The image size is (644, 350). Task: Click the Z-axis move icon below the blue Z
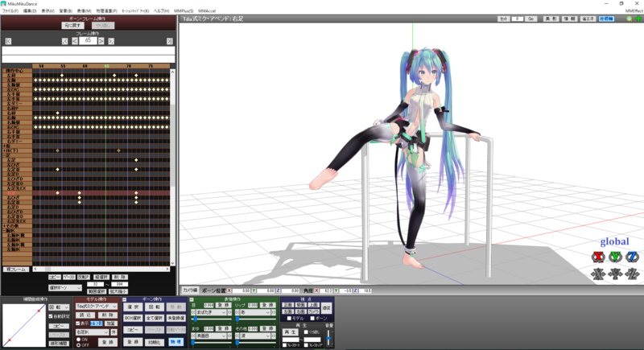coord(632,274)
